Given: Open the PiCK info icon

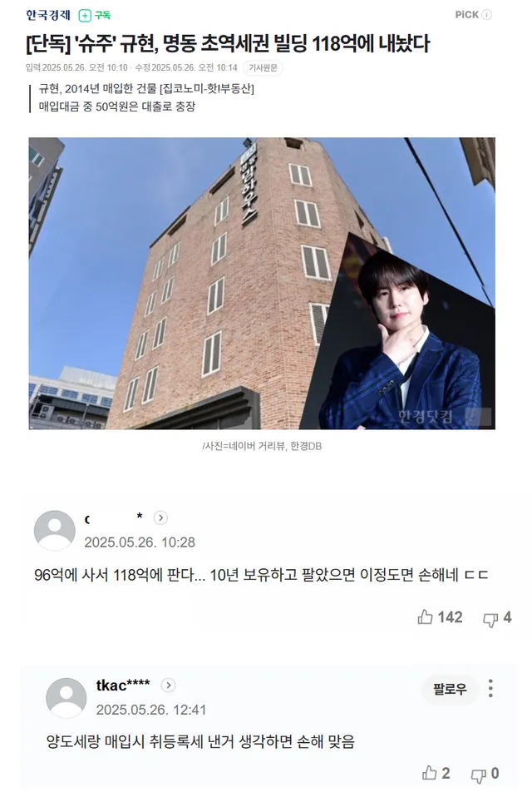Looking at the screenshot, I should pos(486,15).
